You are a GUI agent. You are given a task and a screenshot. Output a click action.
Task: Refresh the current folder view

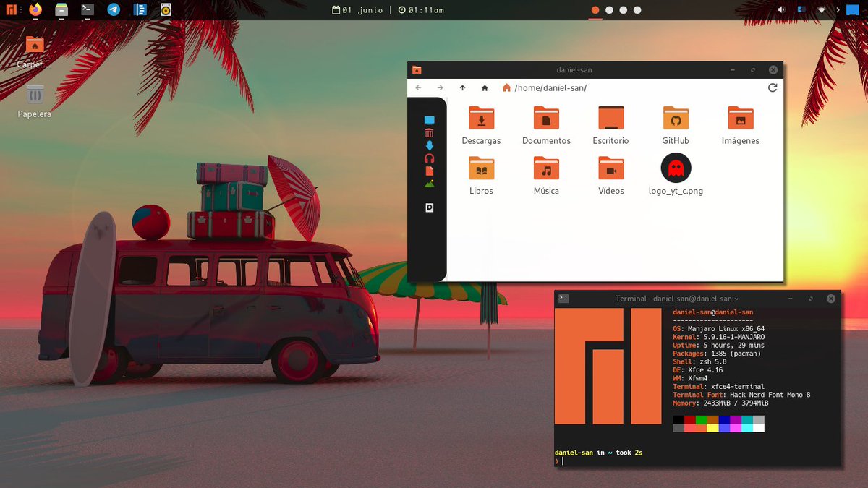click(772, 87)
